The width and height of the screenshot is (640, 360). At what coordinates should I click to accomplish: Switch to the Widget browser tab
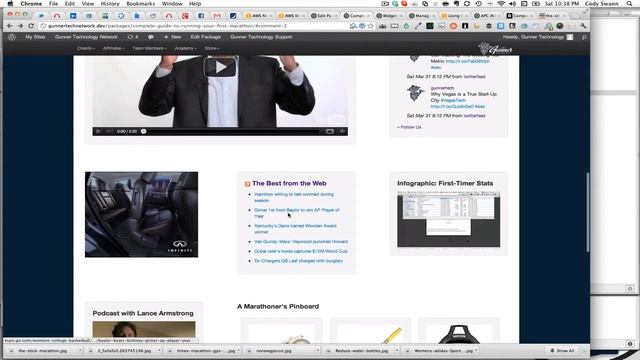point(390,16)
